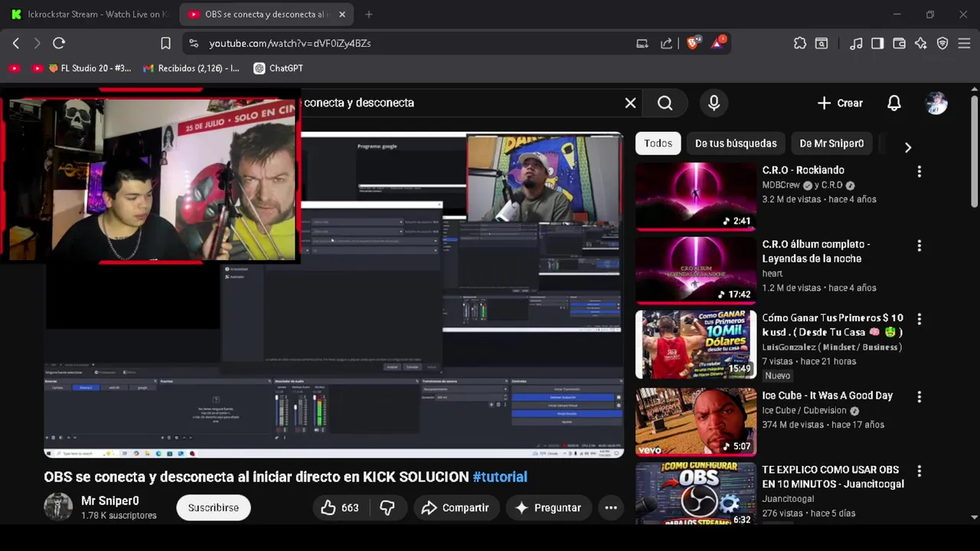Open the Extensions puzzle icon
The height and width of the screenshot is (551, 980).
click(x=800, y=44)
